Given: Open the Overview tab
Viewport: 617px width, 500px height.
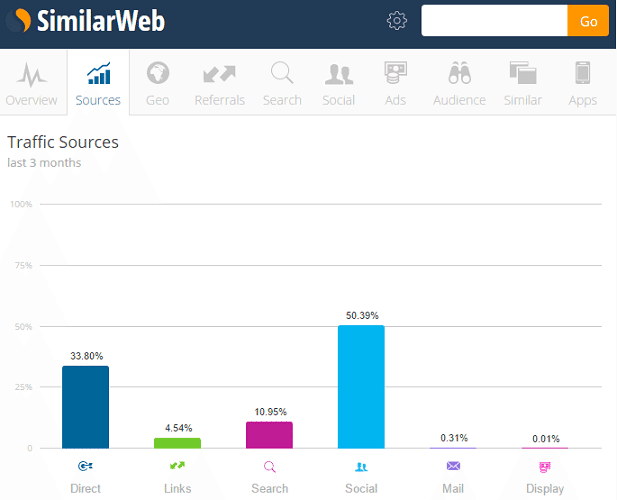Looking at the screenshot, I should (x=31, y=83).
